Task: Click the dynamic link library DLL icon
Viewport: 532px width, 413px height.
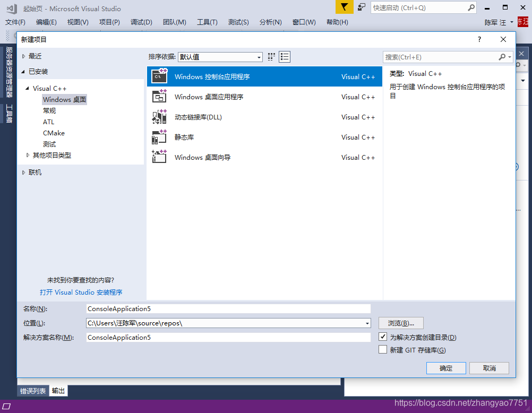Action: pyautogui.click(x=159, y=116)
